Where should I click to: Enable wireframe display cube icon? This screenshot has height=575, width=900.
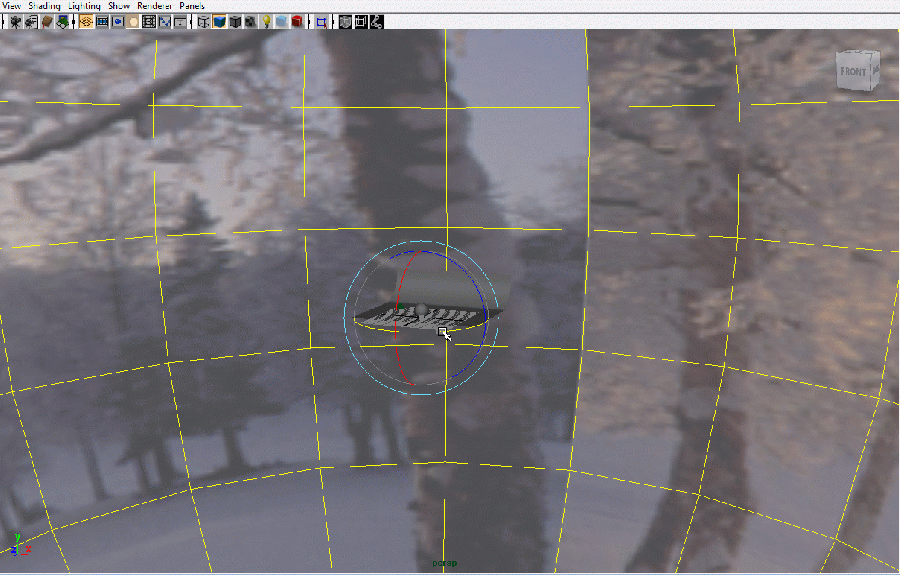point(203,21)
